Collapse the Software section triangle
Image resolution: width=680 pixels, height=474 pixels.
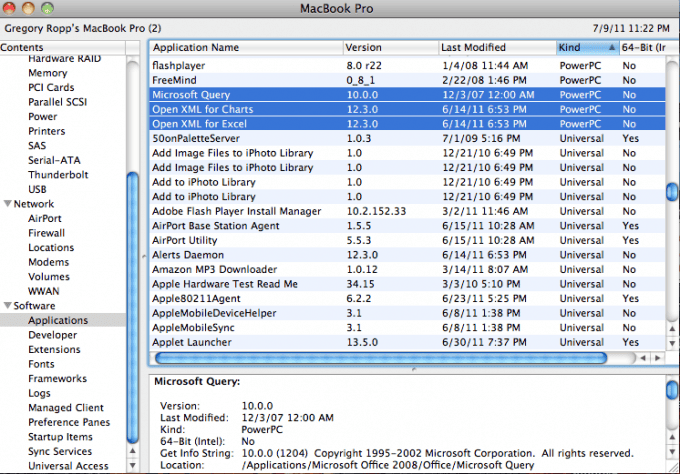(7, 305)
